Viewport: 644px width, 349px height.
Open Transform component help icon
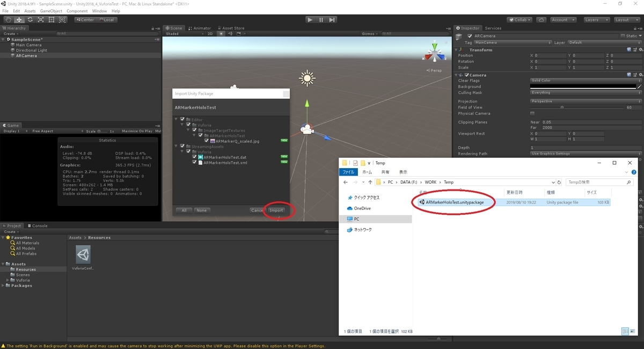629,50
